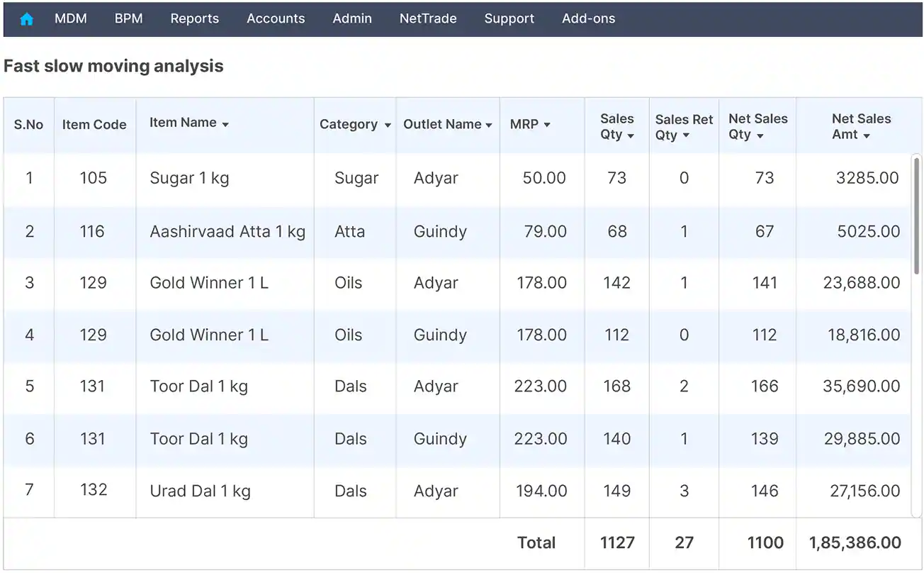The height and width of the screenshot is (573, 924).
Task: Open the Sales Qty sort dropdown
Action: 629,136
